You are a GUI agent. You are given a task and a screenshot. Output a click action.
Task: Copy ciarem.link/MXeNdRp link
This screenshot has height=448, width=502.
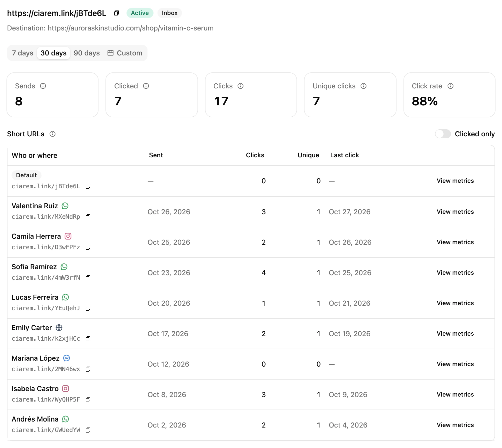tap(88, 217)
